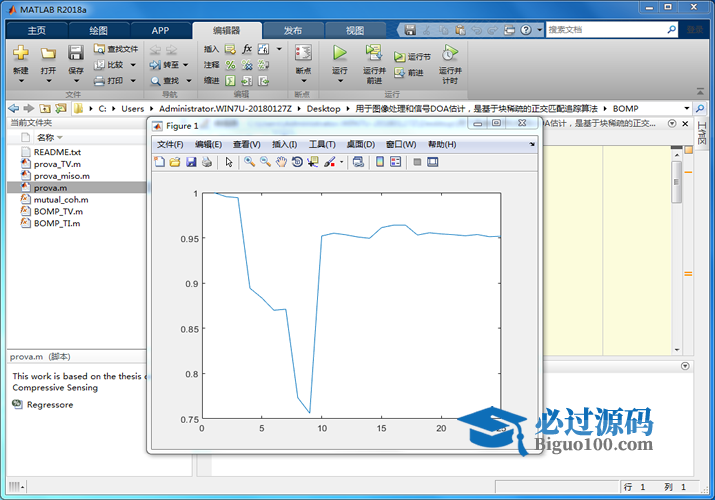Select BOMP_TV.m in the current folder list
715x500 pixels.
point(58,212)
